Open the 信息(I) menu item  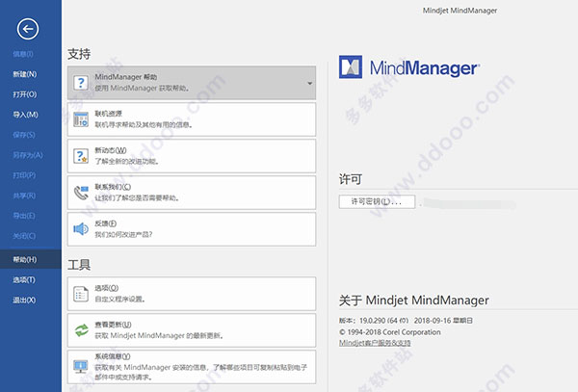click(24, 54)
